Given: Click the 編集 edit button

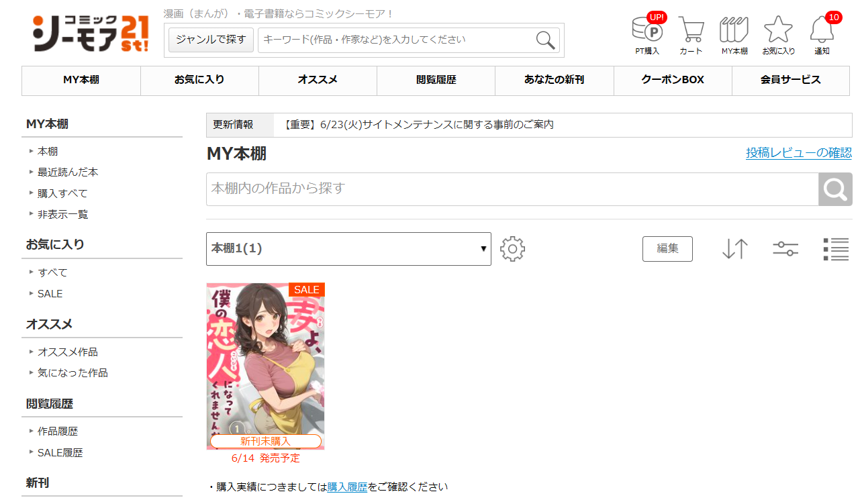Looking at the screenshot, I should 667,248.
